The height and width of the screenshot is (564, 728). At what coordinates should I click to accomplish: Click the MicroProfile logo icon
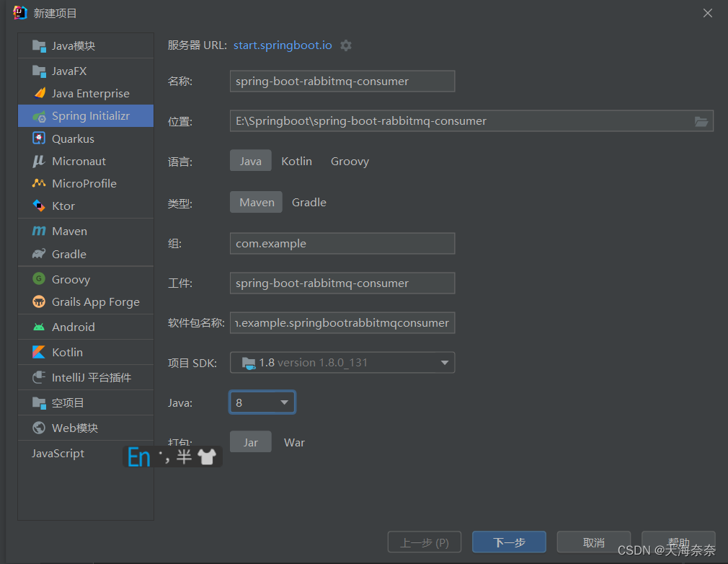39,183
